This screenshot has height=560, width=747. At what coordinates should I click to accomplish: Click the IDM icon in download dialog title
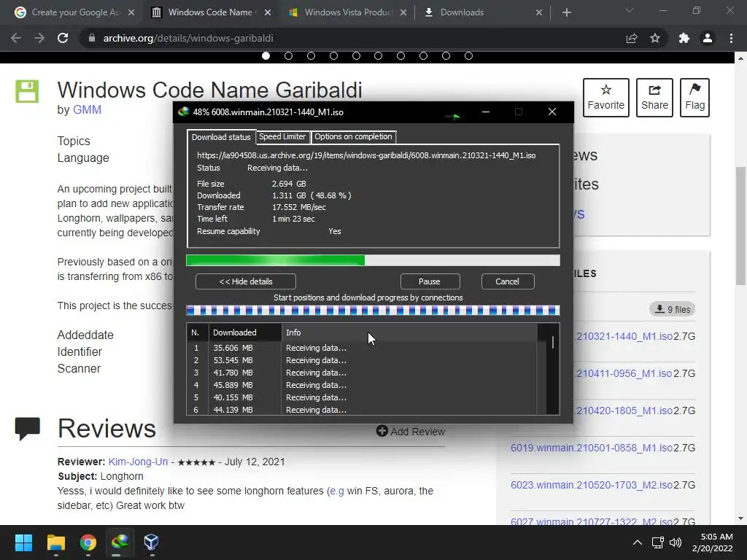pyautogui.click(x=183, y=112)
